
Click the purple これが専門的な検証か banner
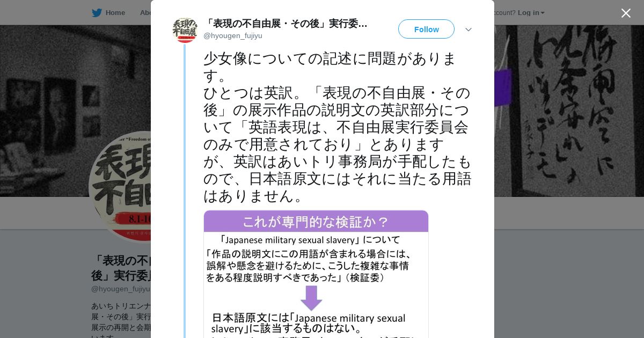316,221
